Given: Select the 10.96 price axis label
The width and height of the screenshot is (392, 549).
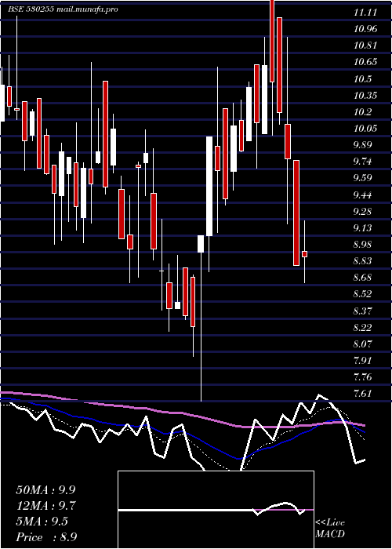Looking at the screenshot, I should [365, 29].
